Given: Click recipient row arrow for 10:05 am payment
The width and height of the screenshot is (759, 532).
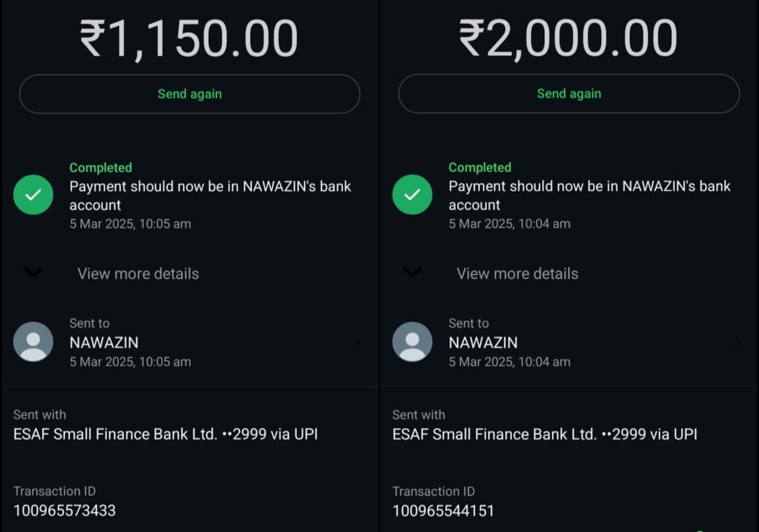Looking at the screenshot, I should click(x=358, y=342).
